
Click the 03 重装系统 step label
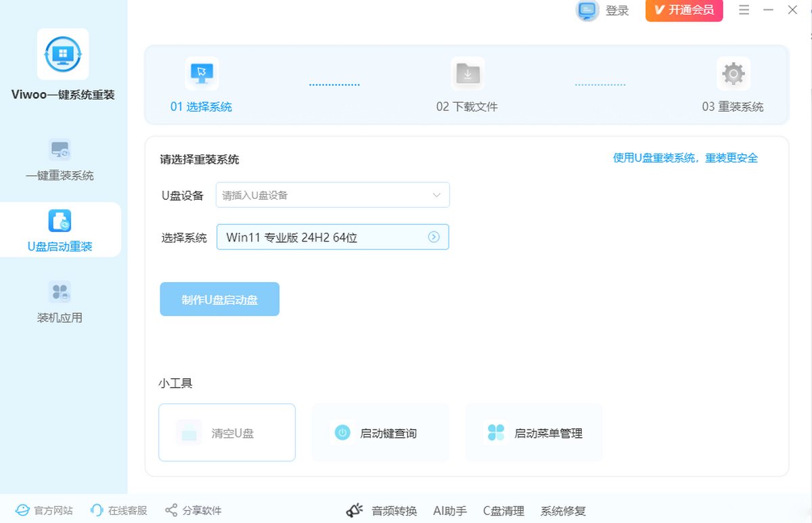pyautogui.click(x=733, y=107)
